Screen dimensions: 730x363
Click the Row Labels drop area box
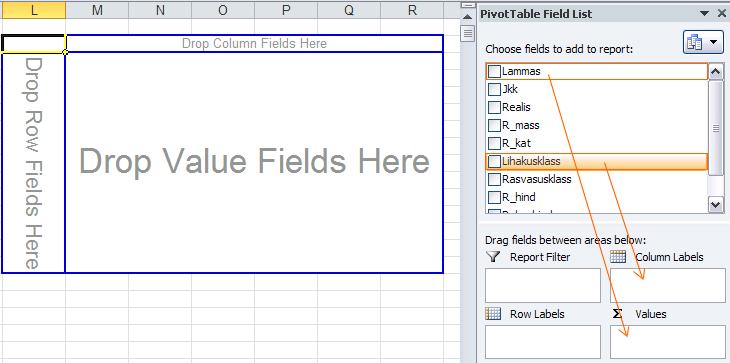[543, 342]
